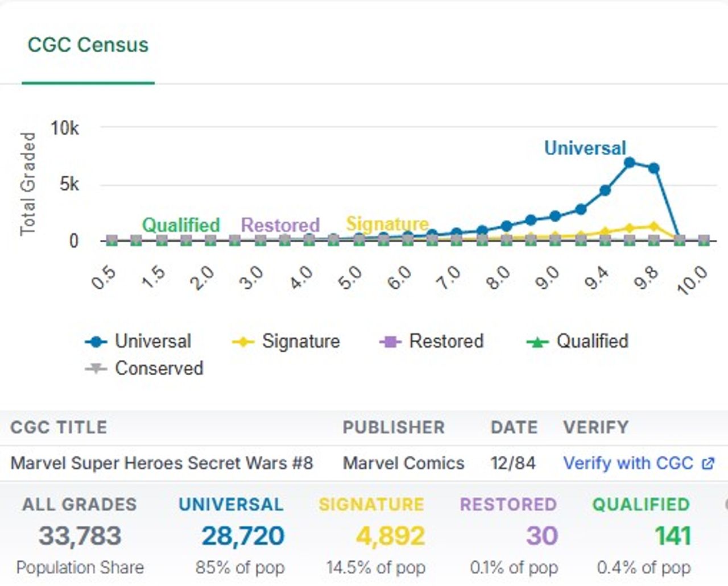The image size is (728, 586).
Task: Click the Universal total 28,720
Action: (243, 536)
